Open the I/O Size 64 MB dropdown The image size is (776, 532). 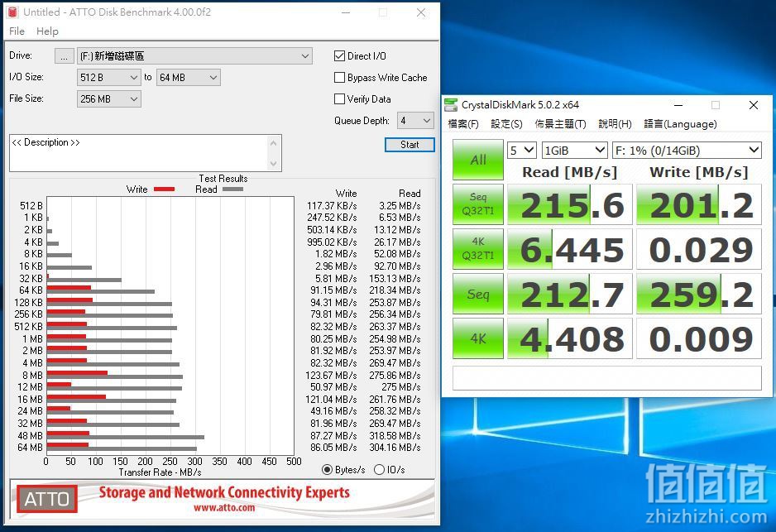tap(188, 77)
